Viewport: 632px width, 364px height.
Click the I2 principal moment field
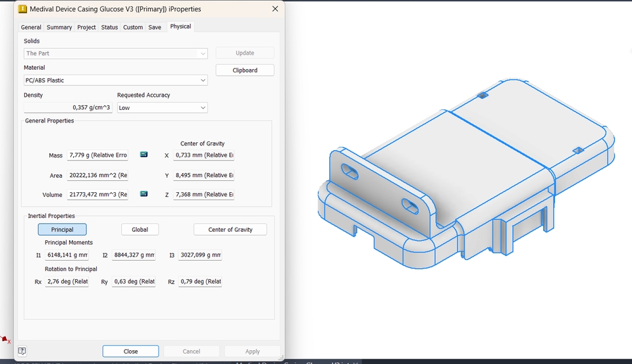point(134,255)
